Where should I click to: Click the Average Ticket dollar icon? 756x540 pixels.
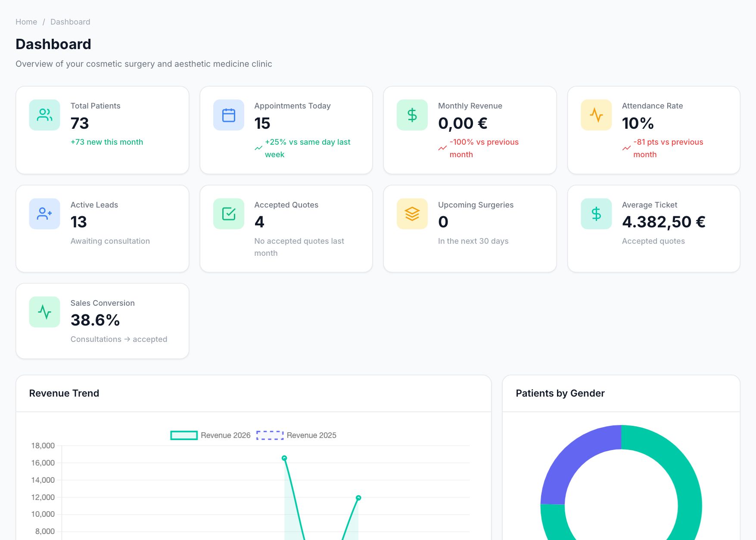coord(596,214)
